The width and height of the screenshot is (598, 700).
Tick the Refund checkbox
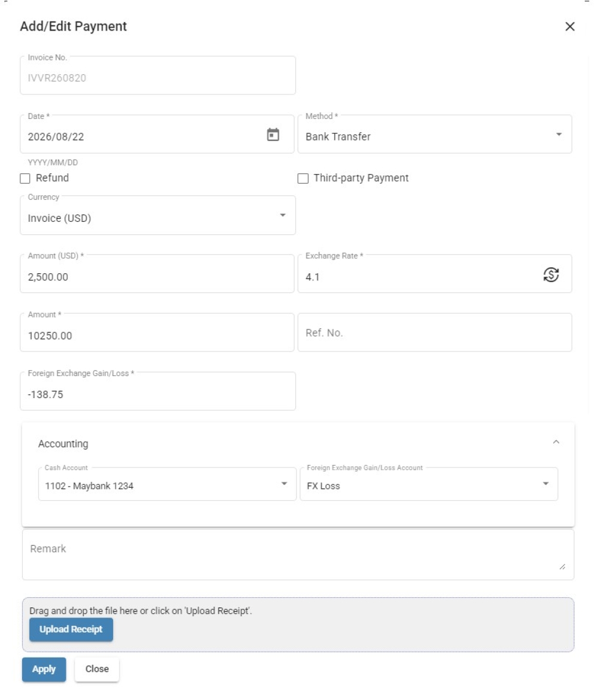(x=25, y=179)
